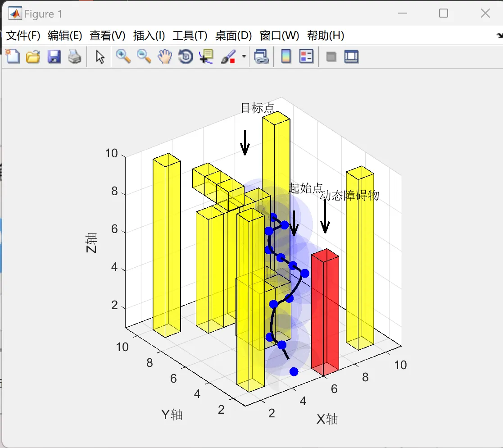The height and width of the screenshot is (448, 503).
Task: Open the 工具(T) menu
Action: pos(190,35)
